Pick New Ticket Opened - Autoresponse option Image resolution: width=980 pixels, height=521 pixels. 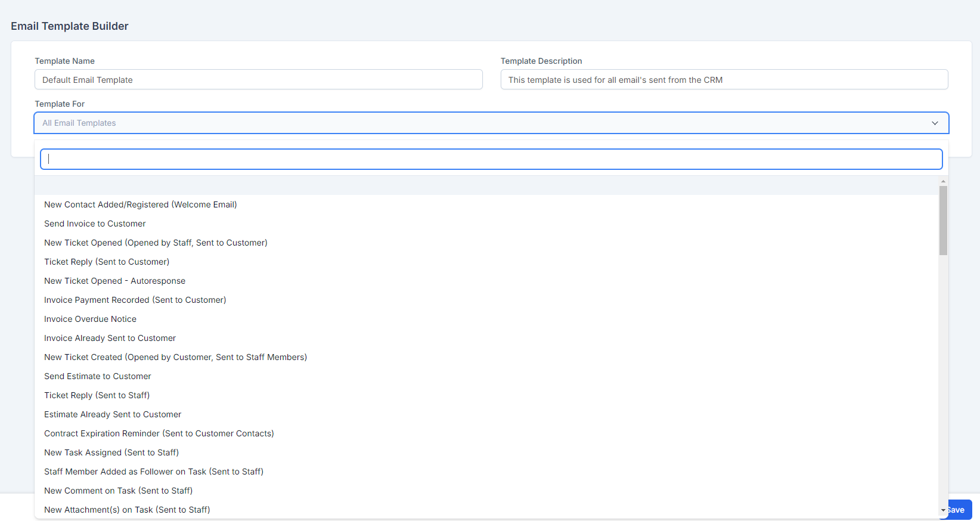tap(114, 281)
